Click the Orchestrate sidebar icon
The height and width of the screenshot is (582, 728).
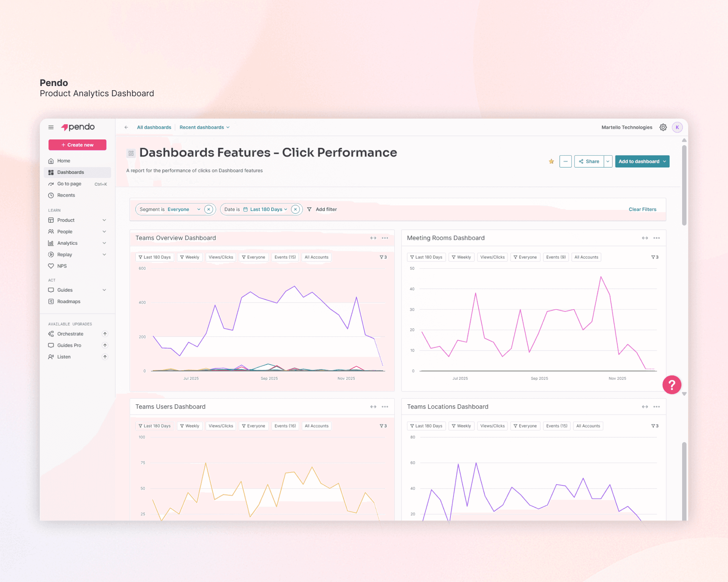point(51,334)
